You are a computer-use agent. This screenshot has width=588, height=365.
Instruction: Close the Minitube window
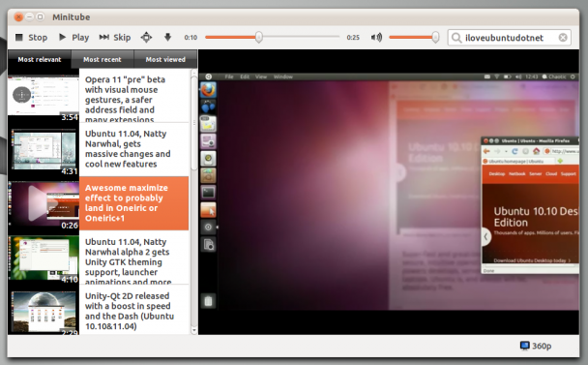[x=18, y=16]
